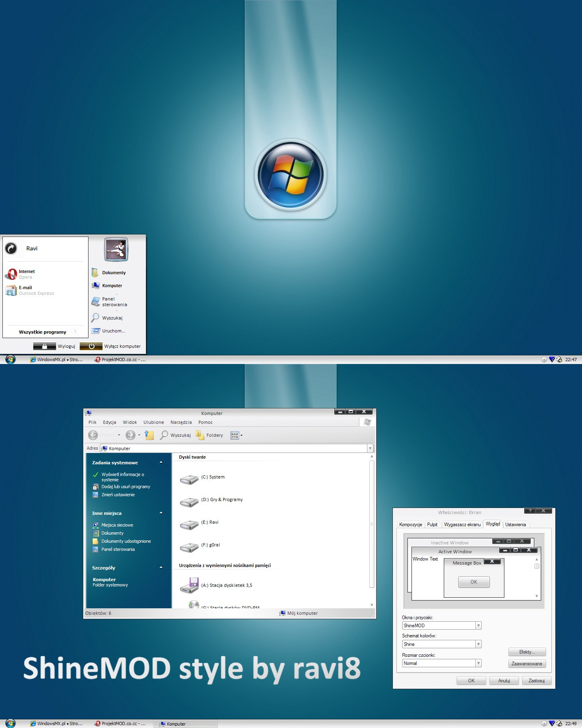Click the Efekty... button
Viewport: 582px width, 728px height.
[x=527, y=652]
